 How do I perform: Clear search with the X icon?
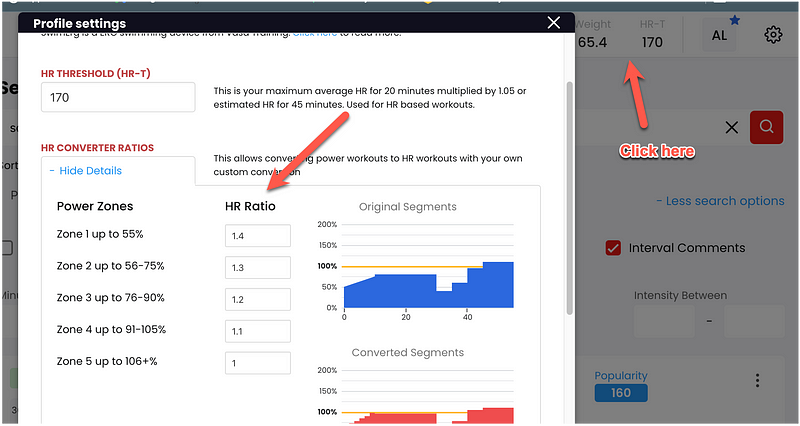click(x=732, y=128)
